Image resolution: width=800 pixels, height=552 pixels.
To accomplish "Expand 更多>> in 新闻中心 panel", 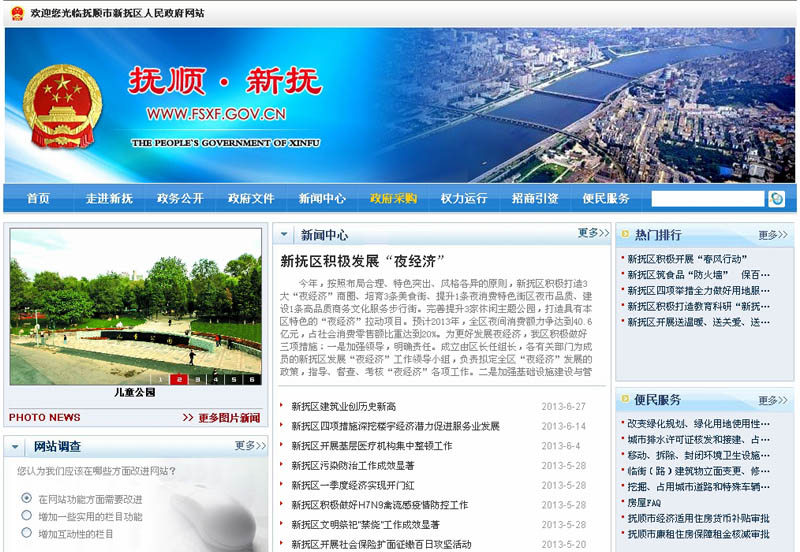I will point(592,234).
